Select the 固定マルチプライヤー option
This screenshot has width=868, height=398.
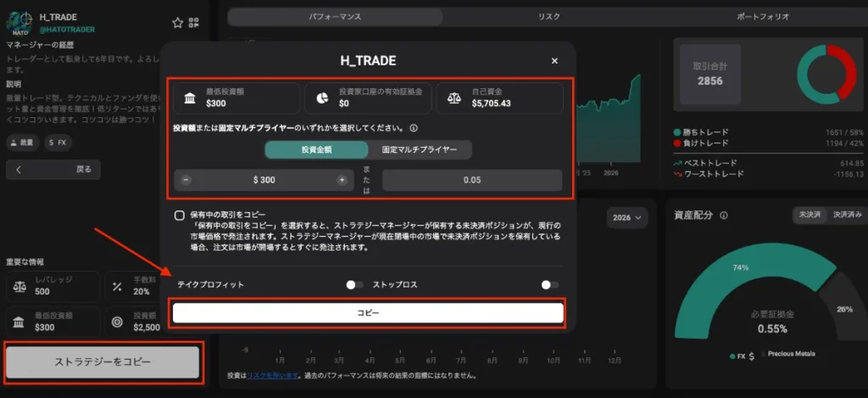[x=420, y=149]
